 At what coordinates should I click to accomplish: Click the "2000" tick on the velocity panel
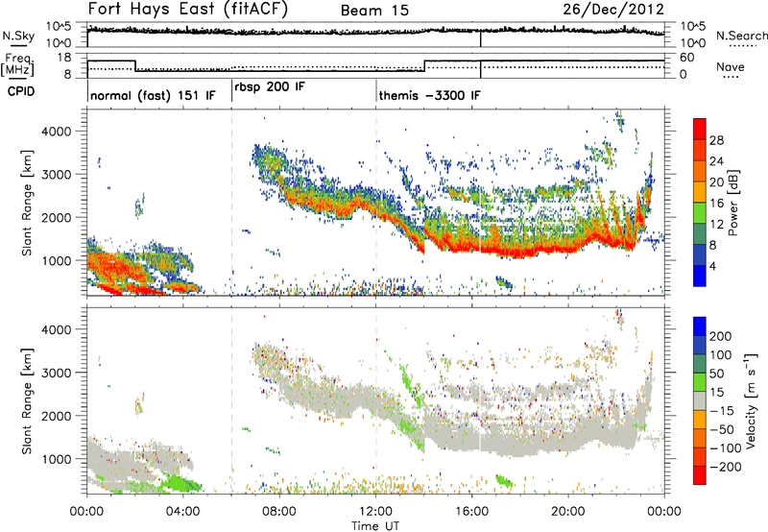tap(56, 416)
